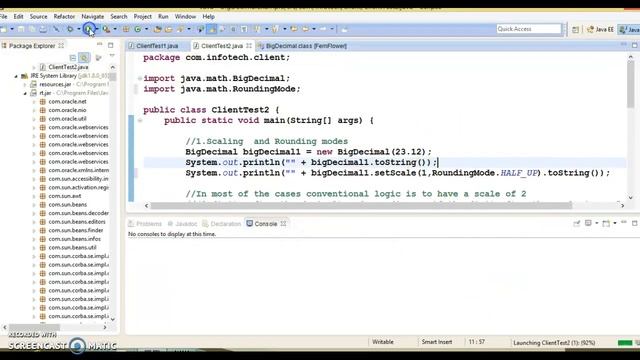Switch to ClientTest1.java editor tab
Screen dimensions: 640x360
pos(157,46)
